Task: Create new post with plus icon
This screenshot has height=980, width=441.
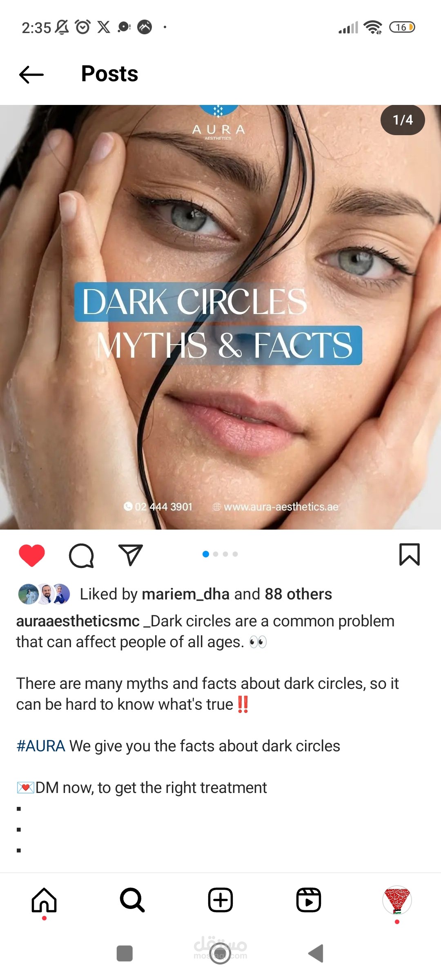Action: [220, 900]
